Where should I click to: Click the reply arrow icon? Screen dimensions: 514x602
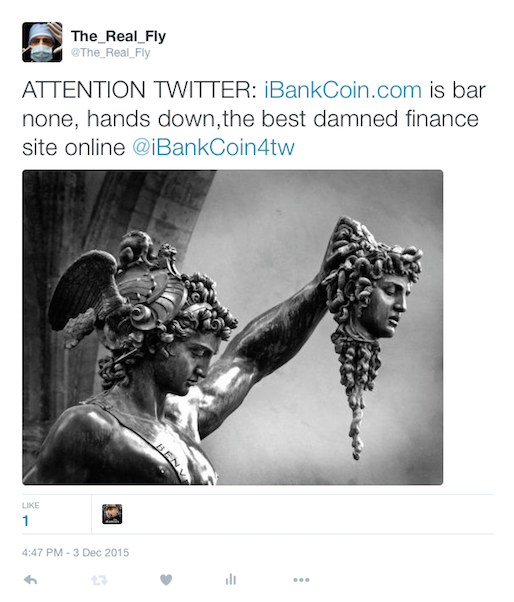click(30, 580)
